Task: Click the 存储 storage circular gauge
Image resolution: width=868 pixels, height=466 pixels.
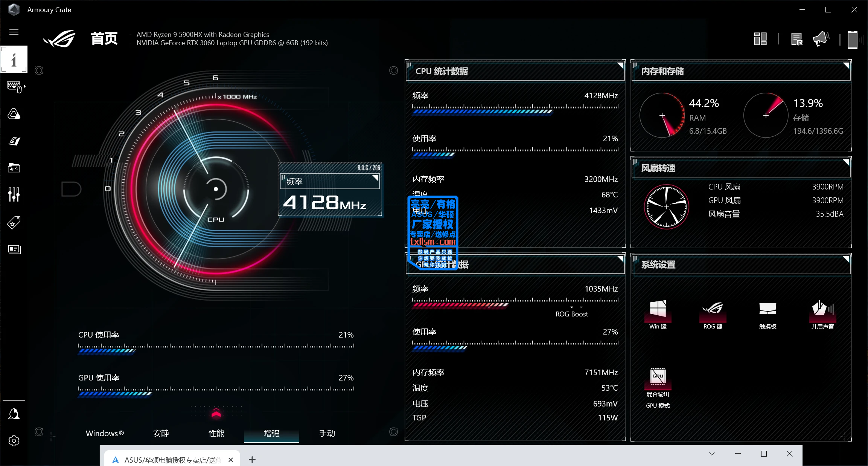Action: point(766,115)
